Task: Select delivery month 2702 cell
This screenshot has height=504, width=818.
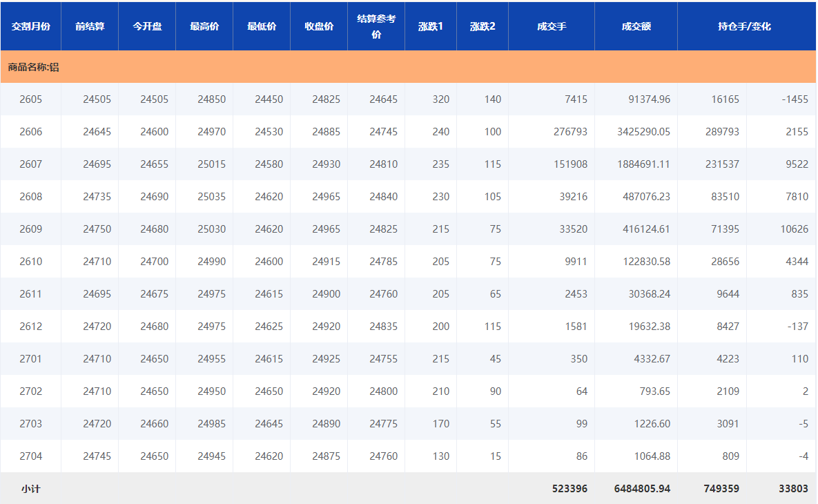Action: tap(31, 391)
